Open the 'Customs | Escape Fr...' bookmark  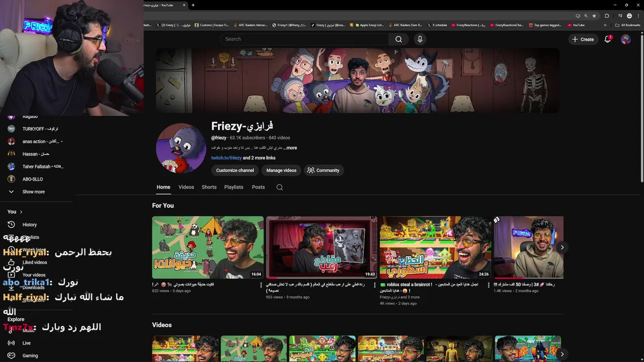tap(211, 25)
